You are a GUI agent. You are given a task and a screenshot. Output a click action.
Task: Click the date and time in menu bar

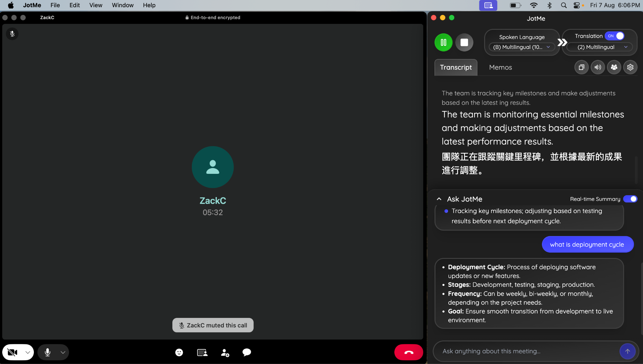pos(615,5)
